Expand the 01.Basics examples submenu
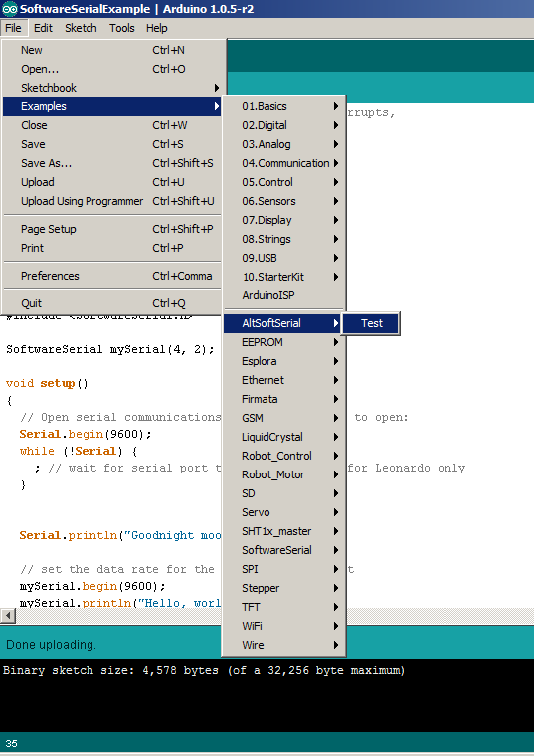The width and height of the screenshot is (534, 756). click(284, 106)
